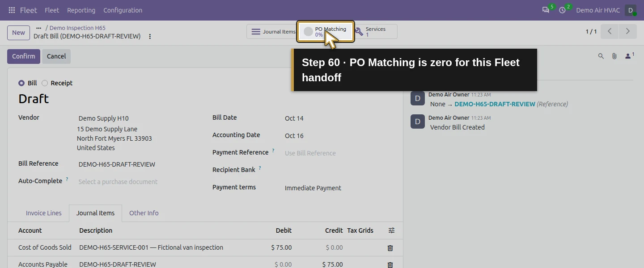Viewport: 644px width, 268px height.
Task: Show Recipient Bank help tooltip
Action: pyautogui.click(x=260, y=168)
